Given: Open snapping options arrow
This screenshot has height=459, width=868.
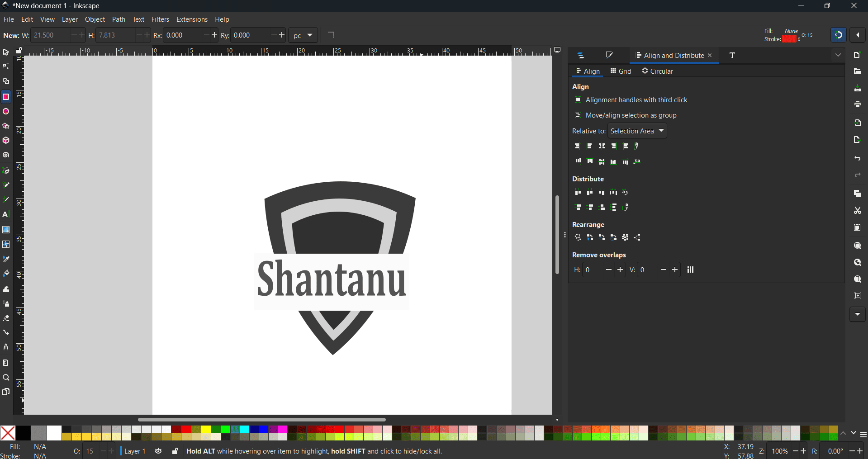Looking at the screenshot, I should (x=858, y=35).
